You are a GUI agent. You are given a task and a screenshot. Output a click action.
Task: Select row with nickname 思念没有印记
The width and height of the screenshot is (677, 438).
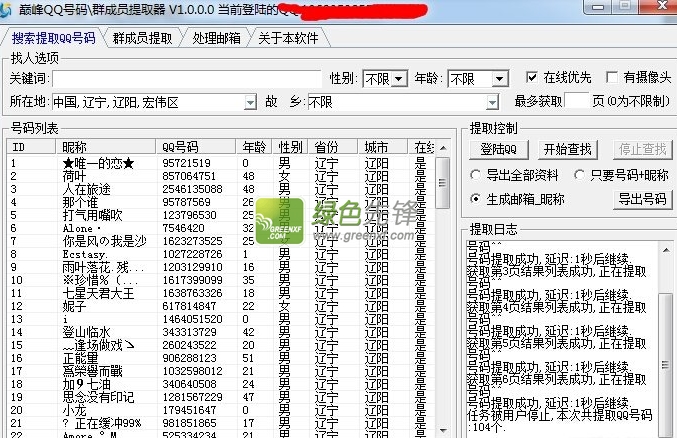pyautogui.click(x=220, y=397)
